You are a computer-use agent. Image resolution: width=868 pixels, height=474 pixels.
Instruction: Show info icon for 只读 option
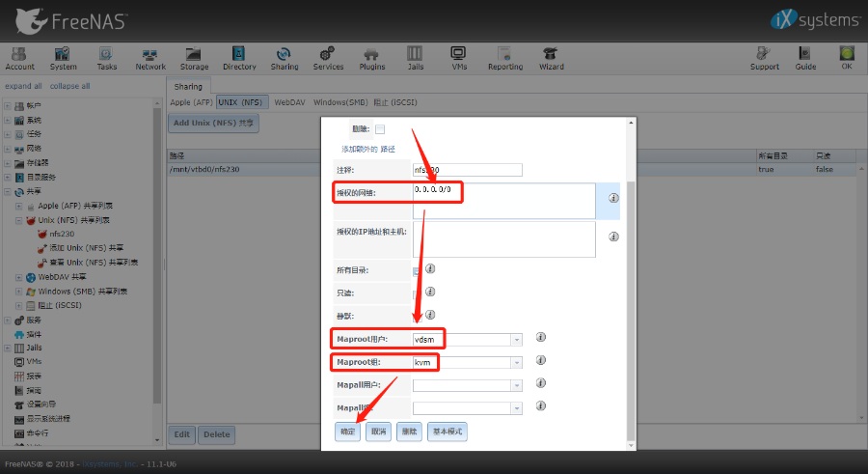430,292
